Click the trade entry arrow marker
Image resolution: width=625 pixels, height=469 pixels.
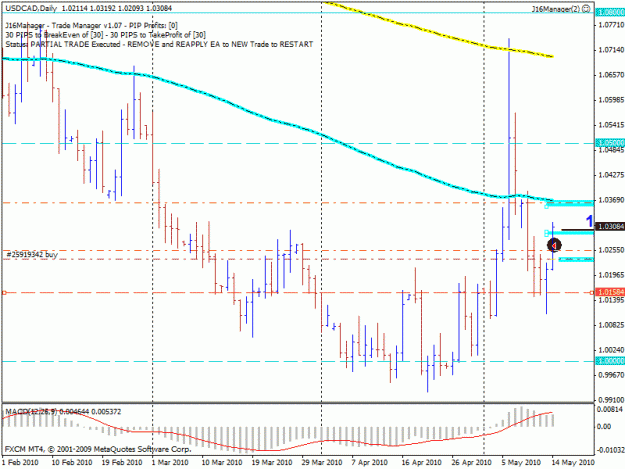tap(554, 245)
